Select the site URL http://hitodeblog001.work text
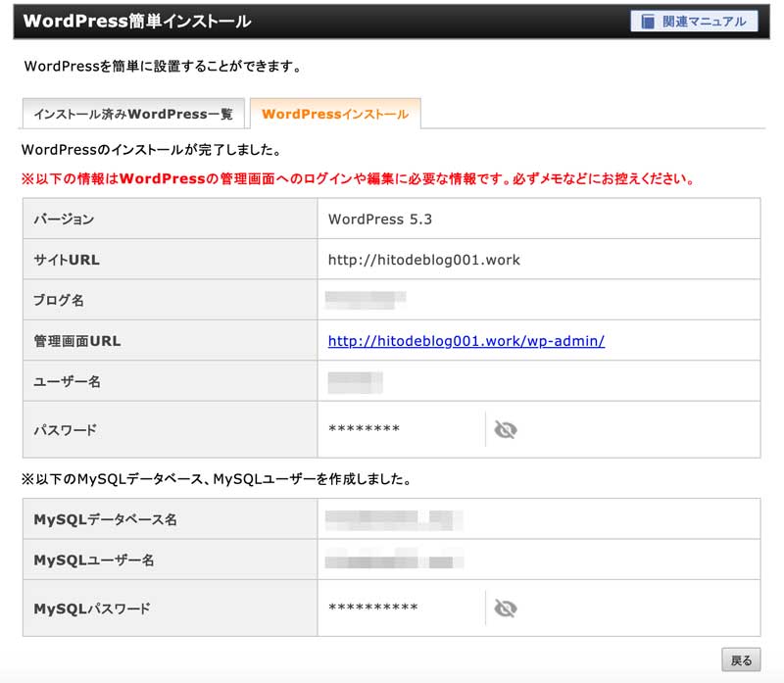The height and width of the screenshot is (683, 784). pyautogui.click(x=424, y=260)
